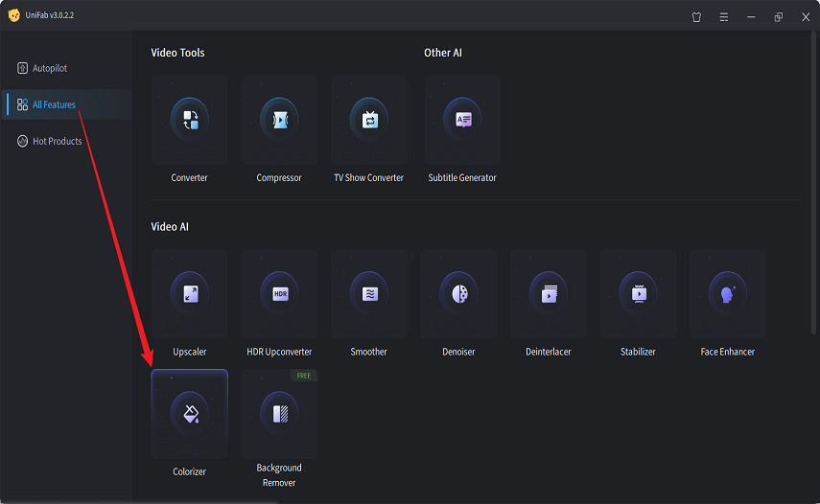
Task: Open the Subtitle Generator tool
Action: [x=462, y=121]
